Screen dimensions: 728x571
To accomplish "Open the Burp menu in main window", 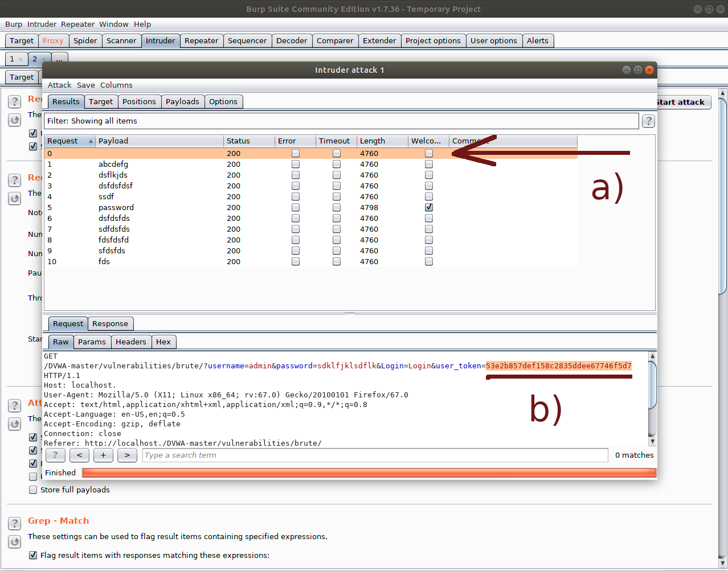I will (14, 24).
